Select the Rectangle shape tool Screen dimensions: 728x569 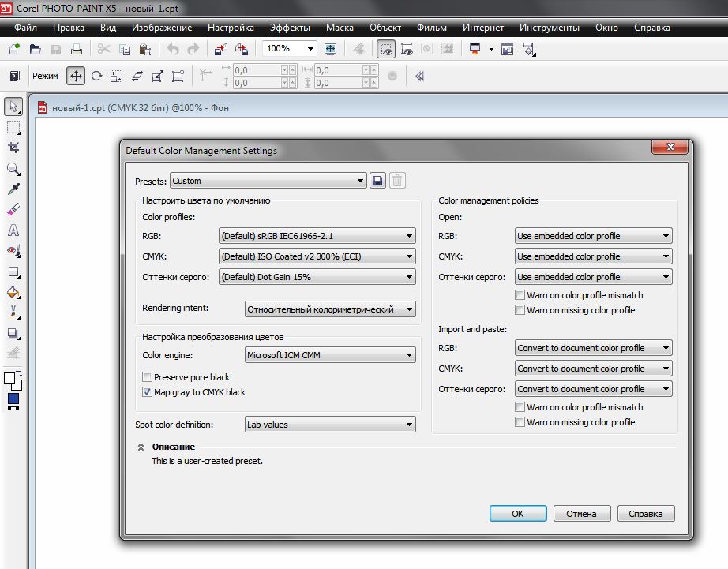[x=13, y=272]
